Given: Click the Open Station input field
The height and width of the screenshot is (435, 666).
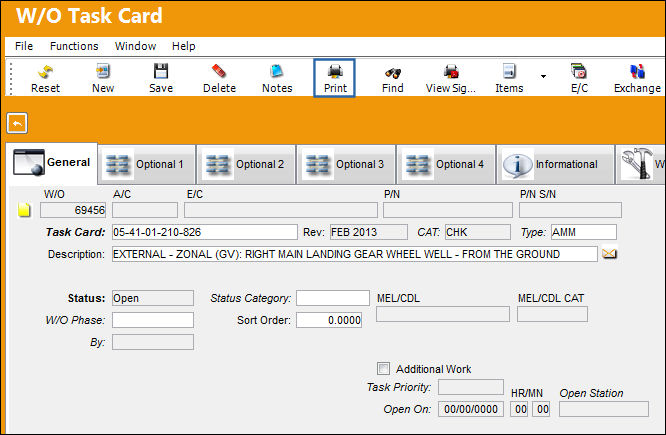Looking at the screenshot, I should coord(604,409).
